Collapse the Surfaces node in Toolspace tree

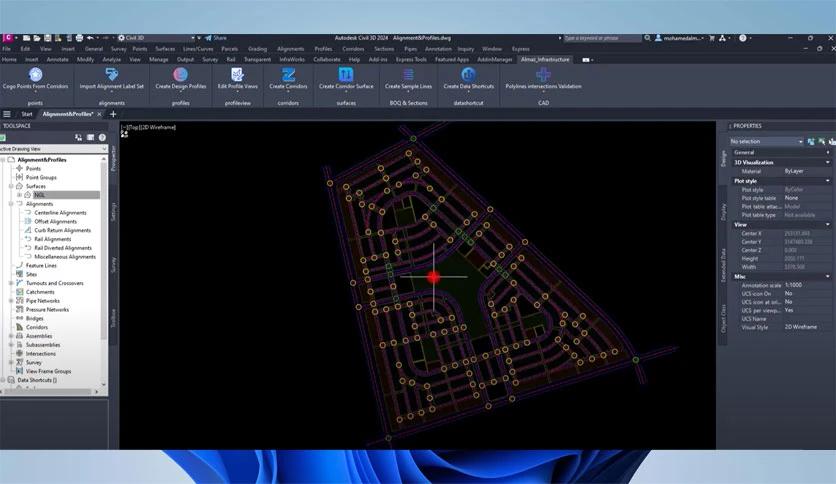coord(11,186)
